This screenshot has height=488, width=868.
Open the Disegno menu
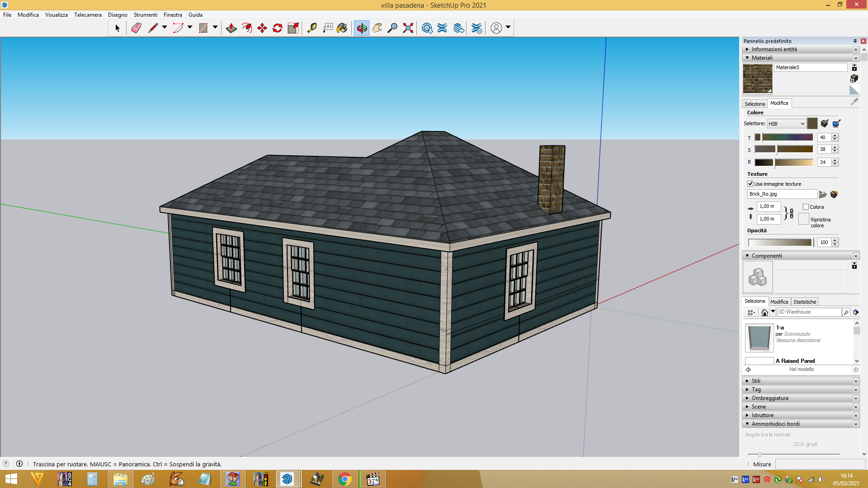[118, 15]
